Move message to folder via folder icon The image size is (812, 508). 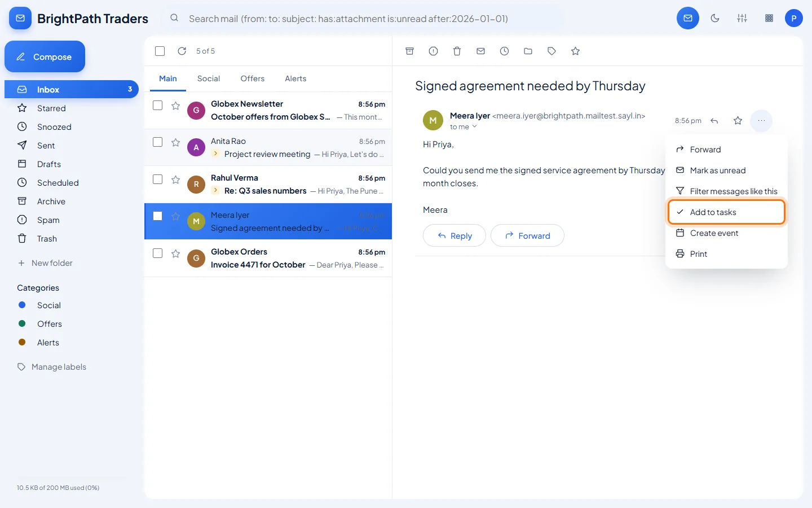coord(528,51)
